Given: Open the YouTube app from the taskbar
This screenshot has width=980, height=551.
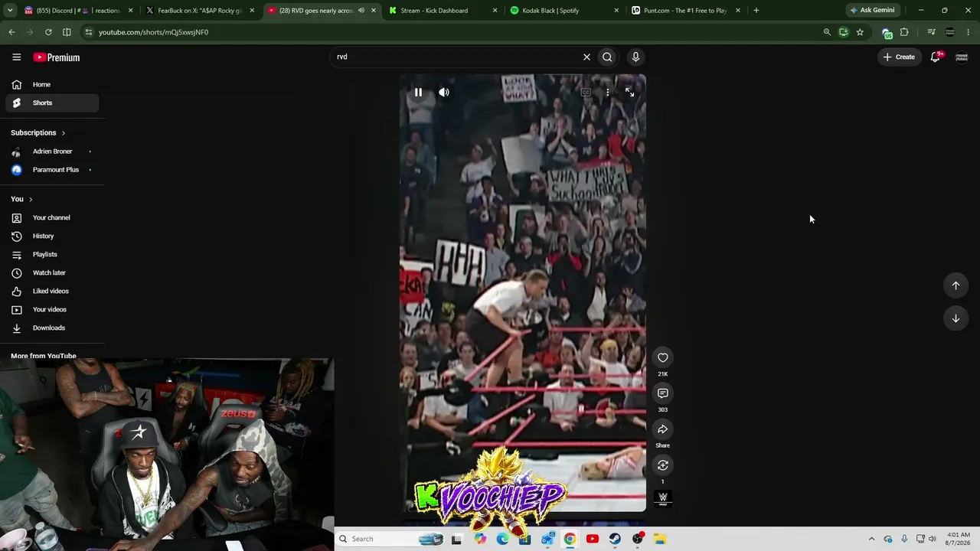Looking at the screenshot, I should 593,539.
